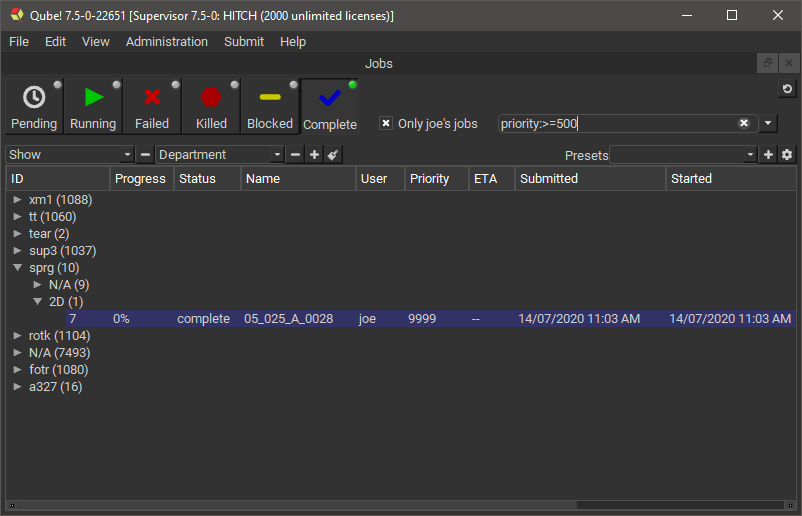
Task: Uncheck Only joe's jobs checkbox
Action: (x=386, y=124)
